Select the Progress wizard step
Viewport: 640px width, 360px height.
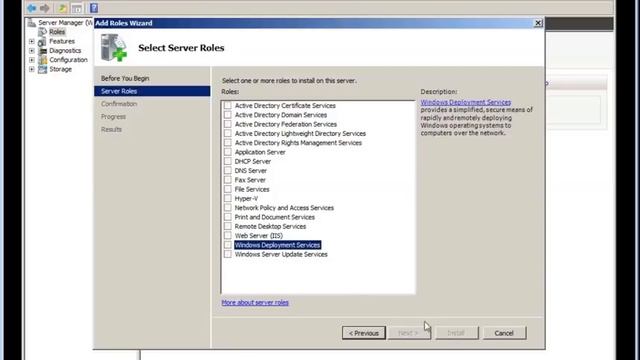click(113, 117)
